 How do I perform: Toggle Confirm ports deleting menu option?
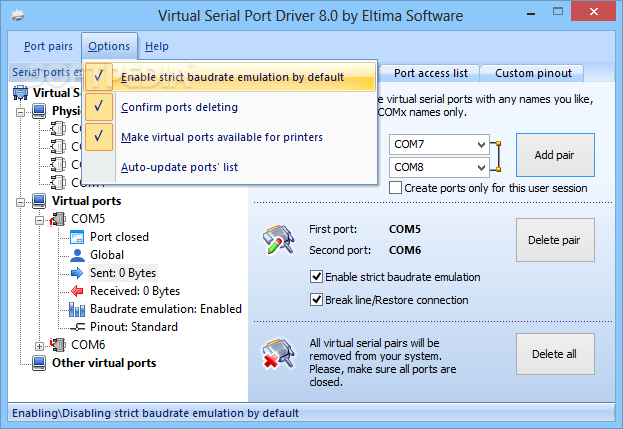point(229,107)
